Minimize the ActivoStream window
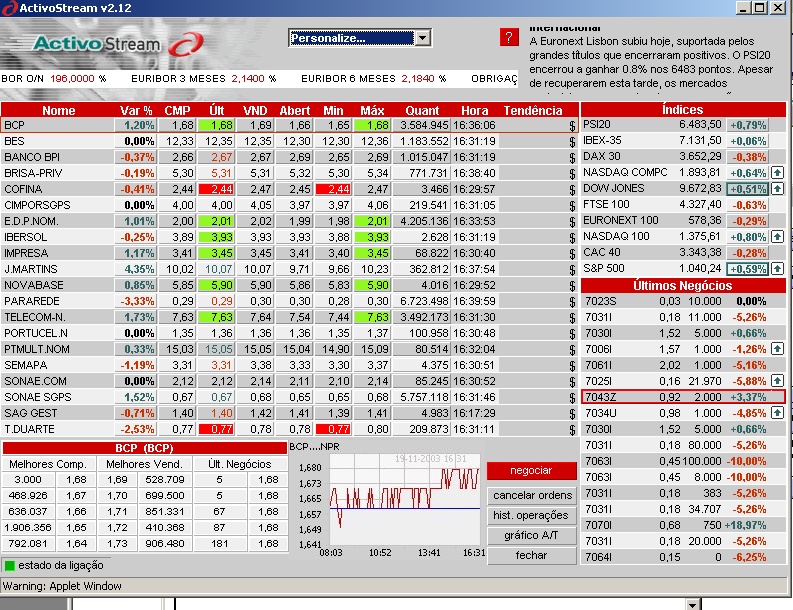The width and height of the screenshot is (793, 610). [743, 8]
